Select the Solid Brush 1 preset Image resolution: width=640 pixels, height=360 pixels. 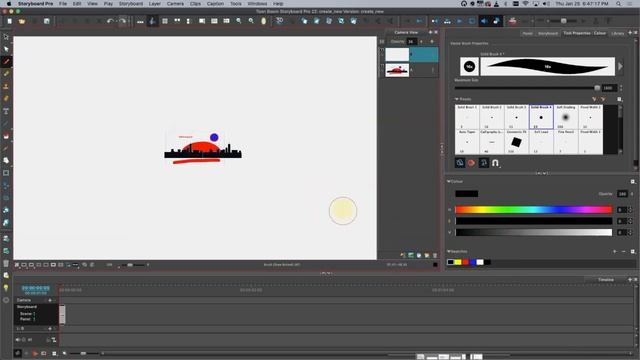(467, 117)
